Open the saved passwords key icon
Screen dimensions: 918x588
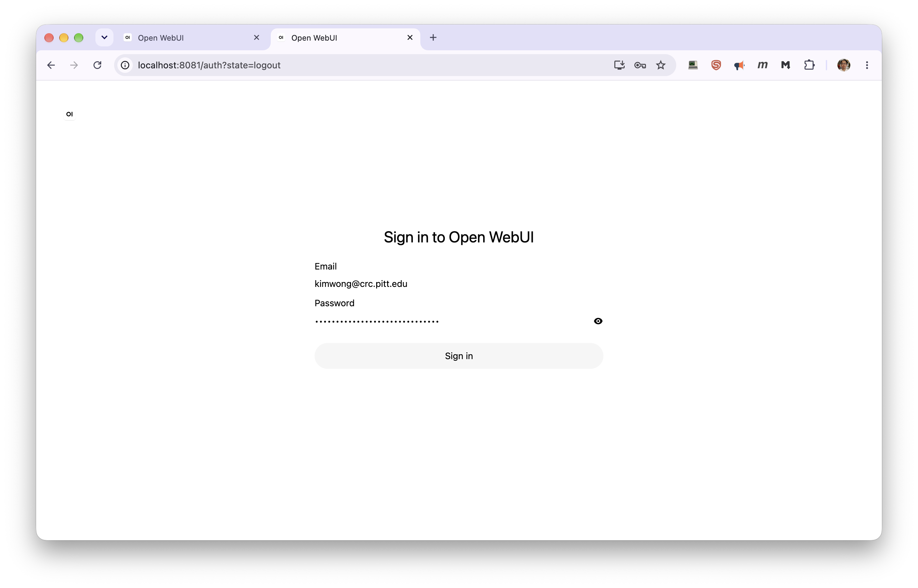[640, 65]
